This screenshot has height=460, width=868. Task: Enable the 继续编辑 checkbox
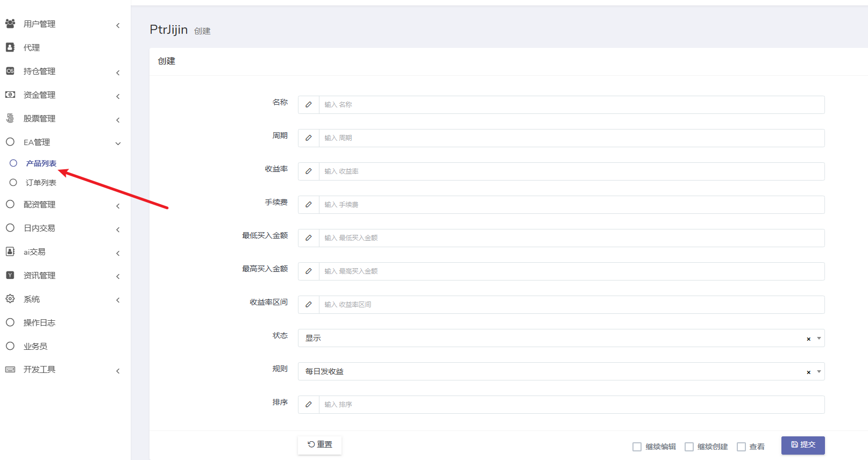pyautogui.click(x=637, y=447)
